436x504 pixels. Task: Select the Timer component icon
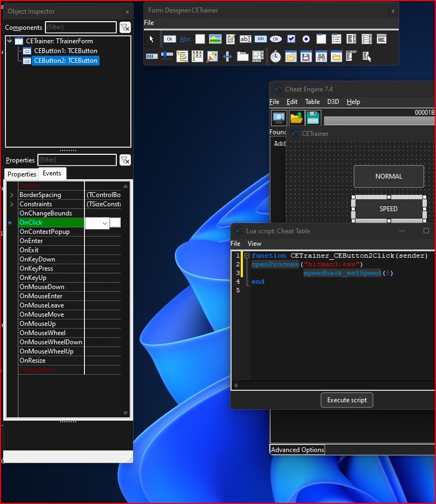(x=276, y=56)
